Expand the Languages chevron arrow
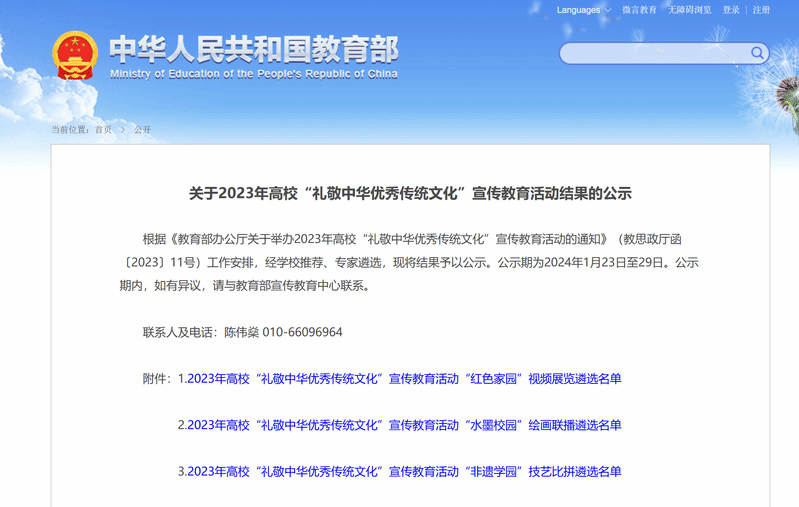 [608, 10]
